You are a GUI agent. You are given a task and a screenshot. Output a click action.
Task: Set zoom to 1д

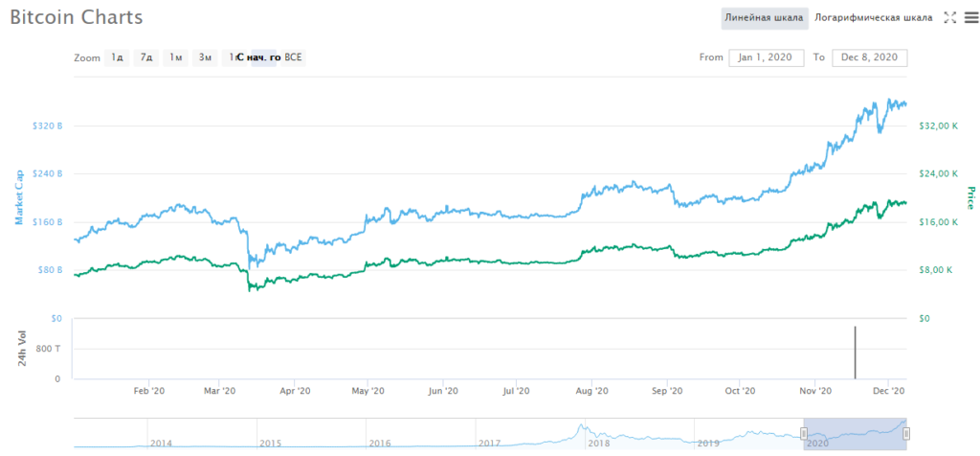pos(117,57)
